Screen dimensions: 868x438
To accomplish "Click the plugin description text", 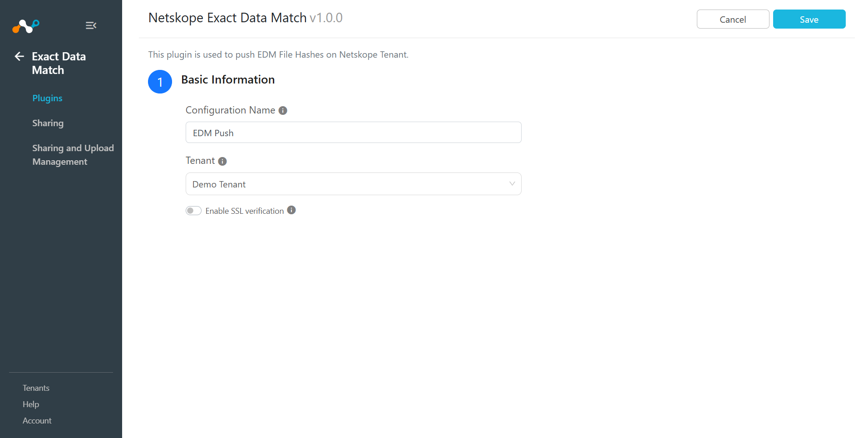I will point(278,54).
